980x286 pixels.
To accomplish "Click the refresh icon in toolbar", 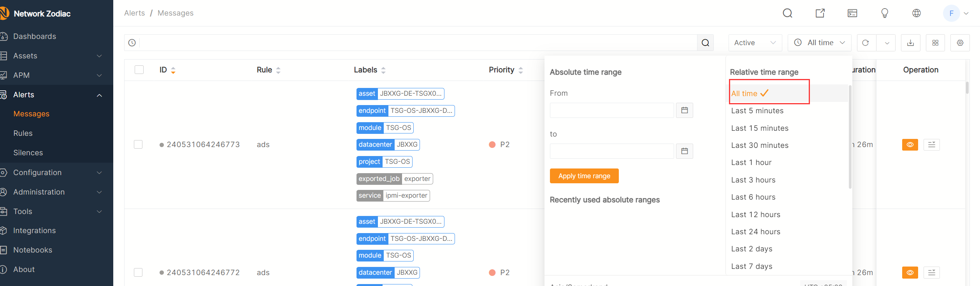I will [866, 43].
